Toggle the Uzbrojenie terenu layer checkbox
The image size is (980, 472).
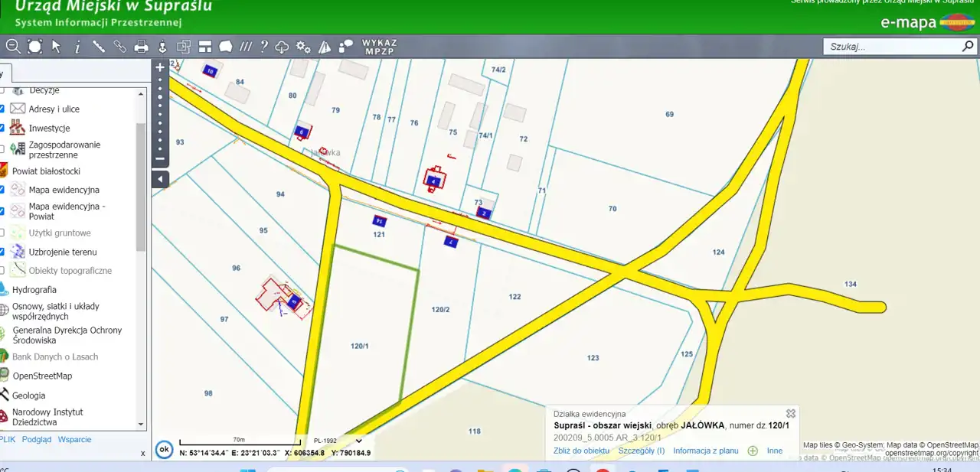pos(2,252)
